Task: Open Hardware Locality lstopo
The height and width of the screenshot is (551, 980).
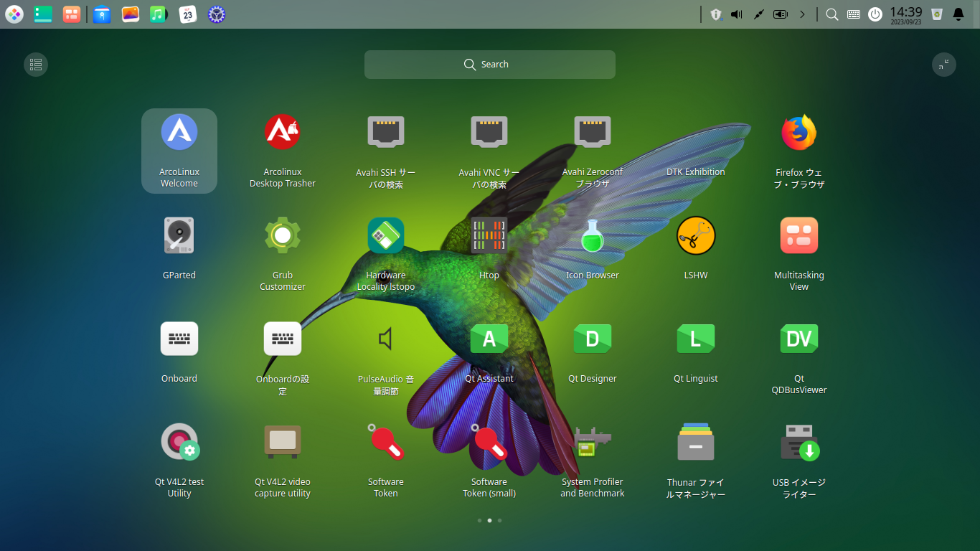Action: coord(386,254)
